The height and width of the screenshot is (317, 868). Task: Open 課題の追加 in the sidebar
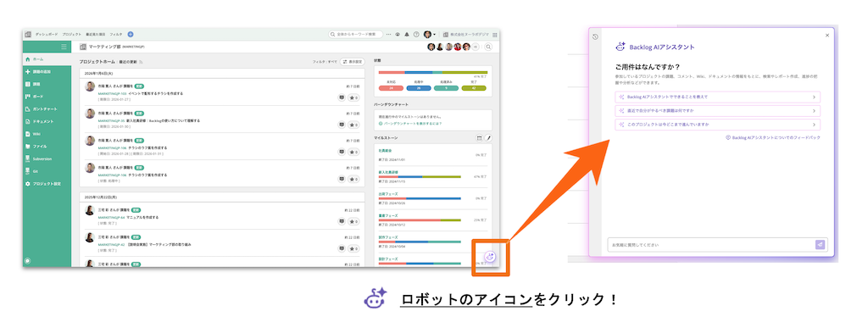[47, 72]
